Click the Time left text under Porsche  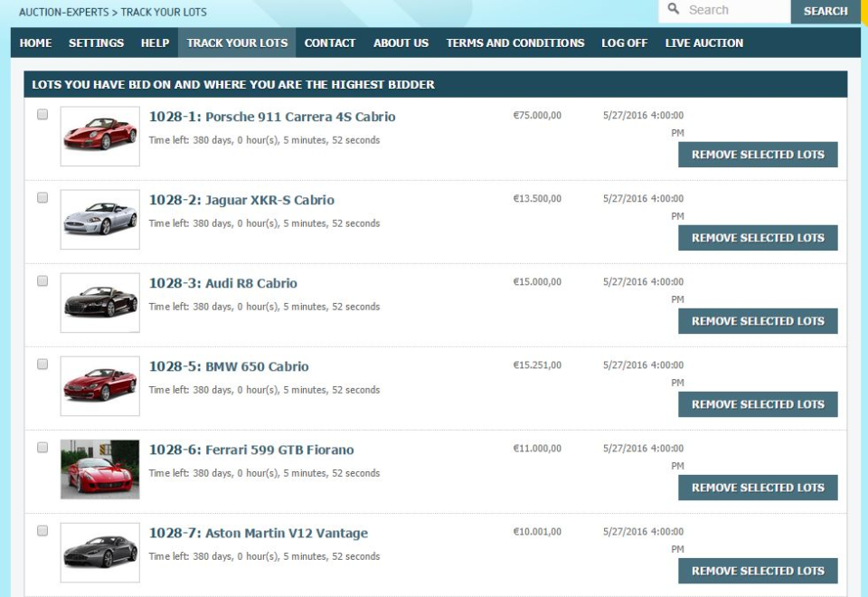264,140
